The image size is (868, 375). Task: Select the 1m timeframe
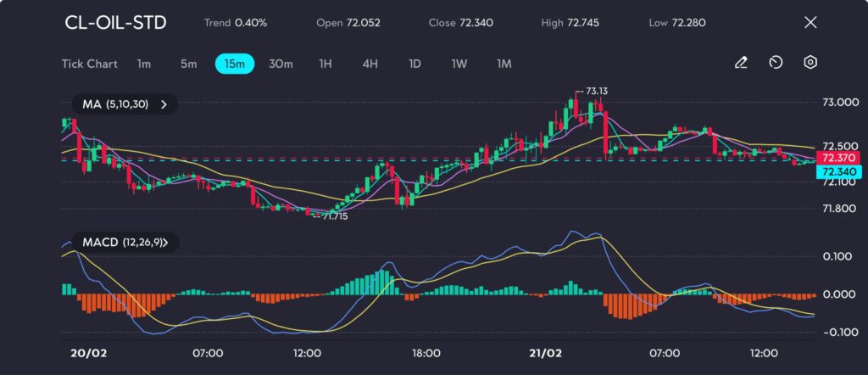pyautogui.click(x=144, y=64)
